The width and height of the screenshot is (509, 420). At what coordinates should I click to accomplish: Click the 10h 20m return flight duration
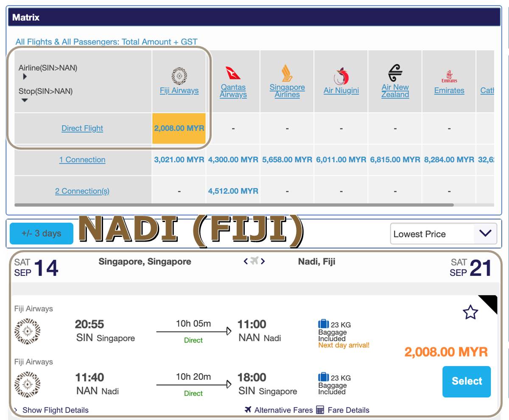coord(193,376)
